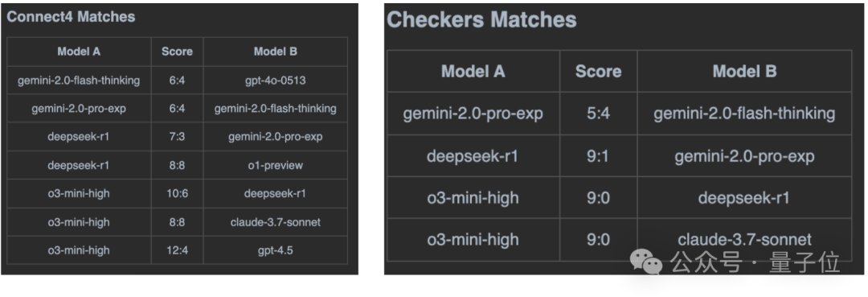Click the Connect4 Model B column header
This screenshot has width=868, height=297.
[276, 52]
